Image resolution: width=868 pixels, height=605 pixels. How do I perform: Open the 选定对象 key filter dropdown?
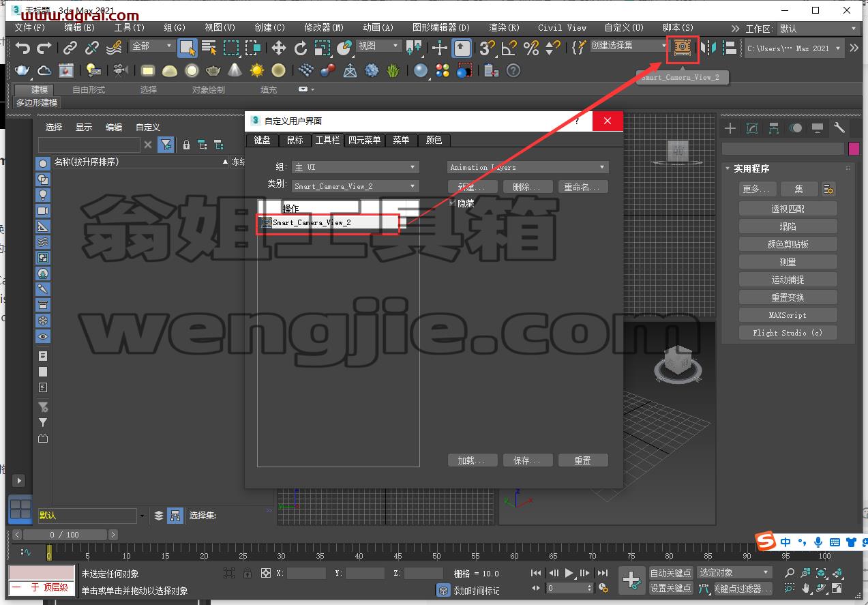coord(735,572)
